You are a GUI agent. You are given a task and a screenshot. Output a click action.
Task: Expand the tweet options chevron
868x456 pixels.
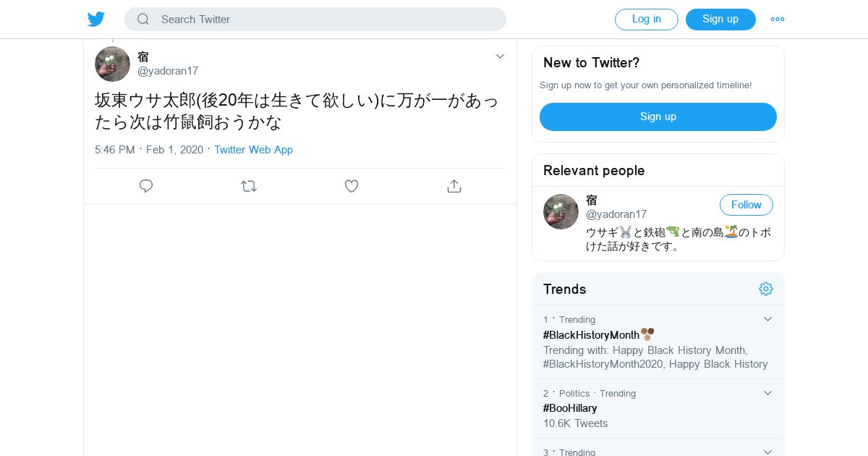pos(500,56)
